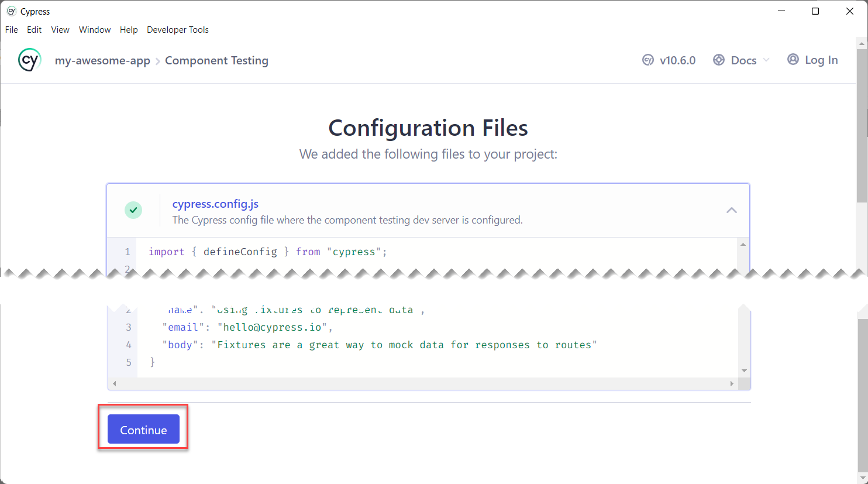Click the Cypress logo in the header
Screen dimensions: 868x484
29,60
